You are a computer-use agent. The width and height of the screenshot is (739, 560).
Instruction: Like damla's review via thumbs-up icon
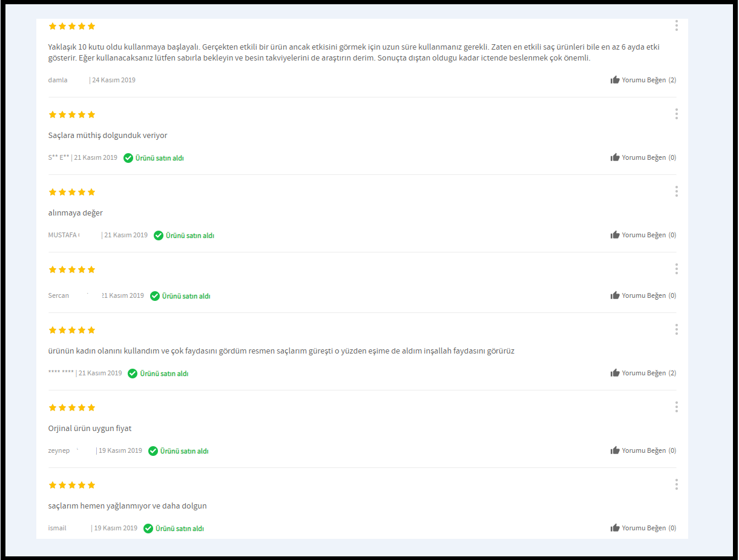pos(615,80)
